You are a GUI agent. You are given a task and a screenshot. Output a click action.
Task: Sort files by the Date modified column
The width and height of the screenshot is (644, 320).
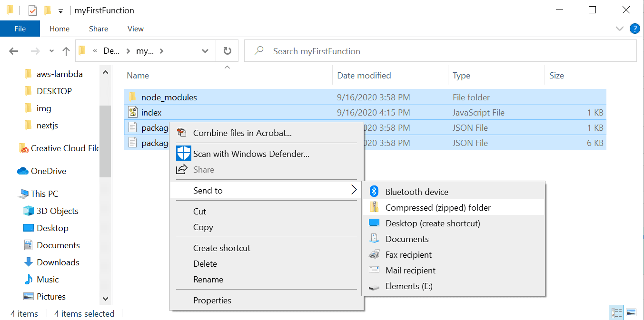click(364, 75)
